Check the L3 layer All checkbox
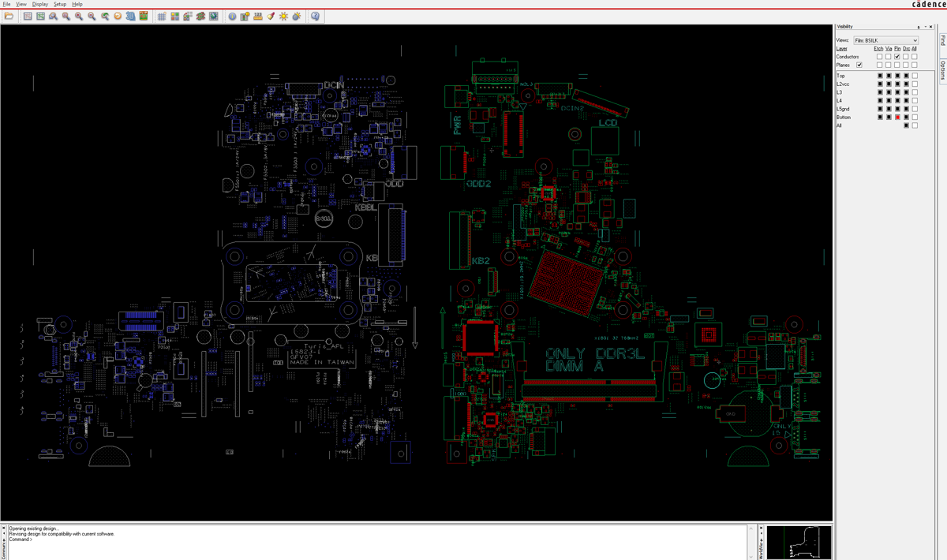Screen dimensions: 947x560 coord(915,92)
